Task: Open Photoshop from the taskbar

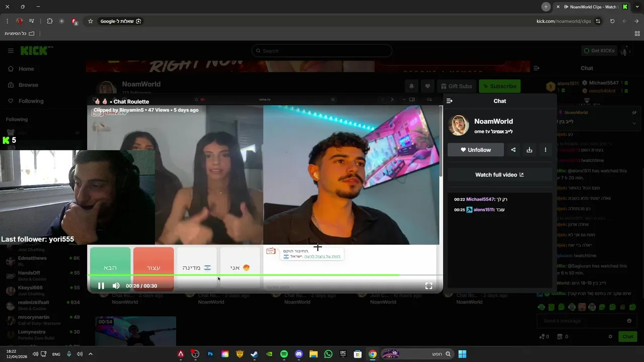Action: click(x=210, y=354)
